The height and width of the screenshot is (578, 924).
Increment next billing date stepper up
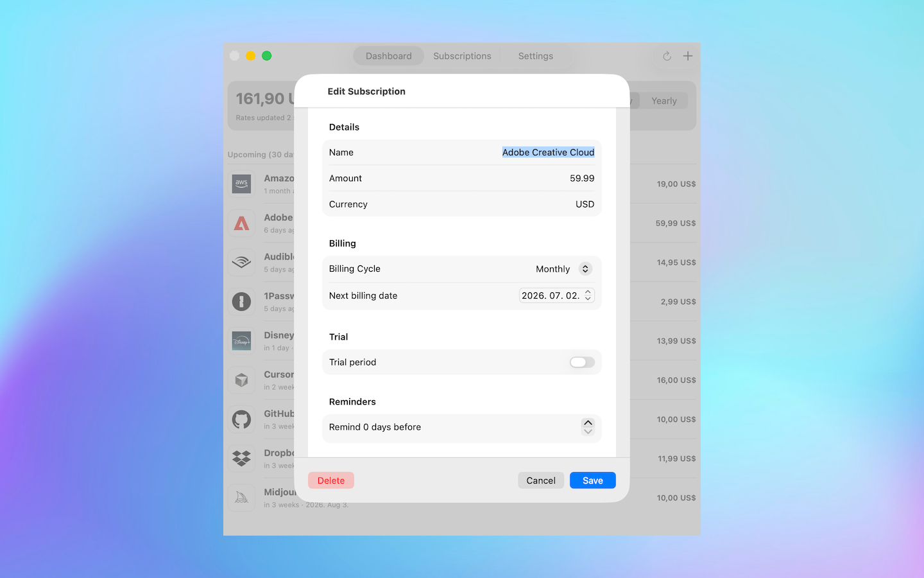click(588, 292)
